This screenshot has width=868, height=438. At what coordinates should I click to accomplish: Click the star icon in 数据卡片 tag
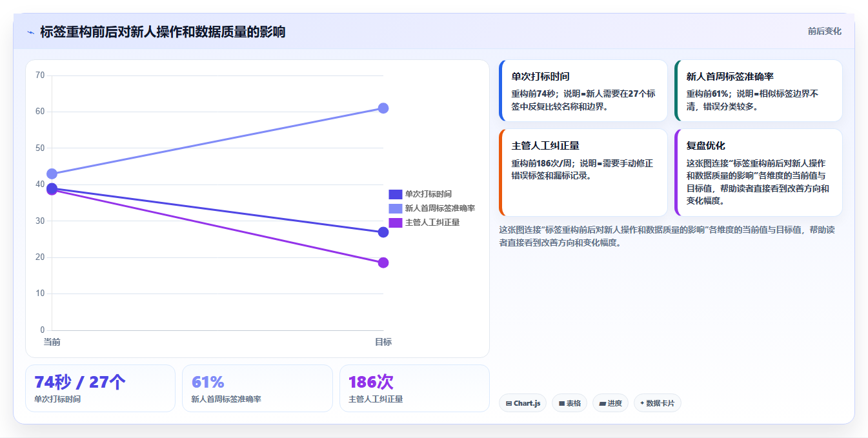(641, 403)
